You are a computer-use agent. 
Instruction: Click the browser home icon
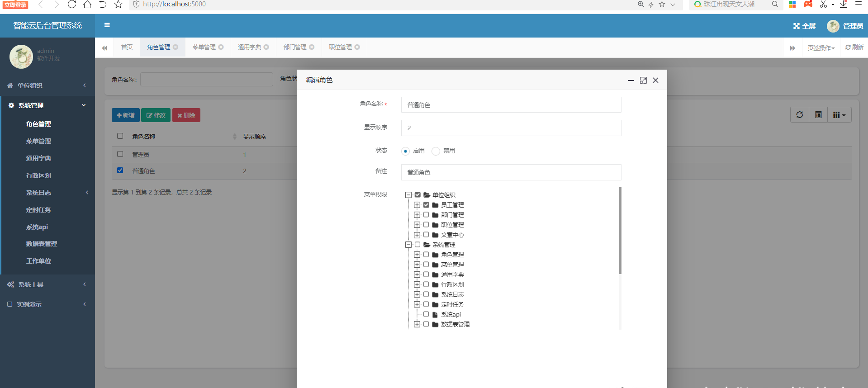pos(87,5)
